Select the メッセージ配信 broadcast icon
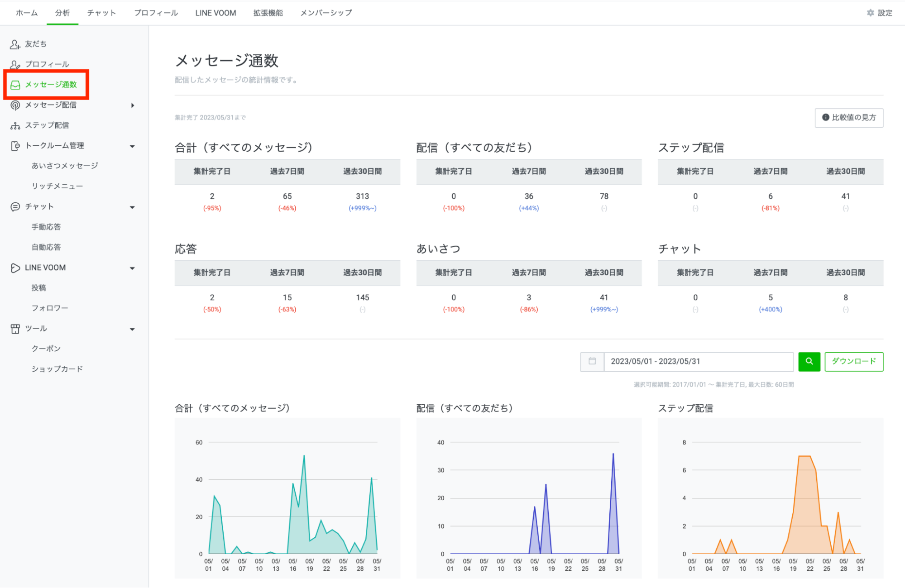 coord(15,105)
